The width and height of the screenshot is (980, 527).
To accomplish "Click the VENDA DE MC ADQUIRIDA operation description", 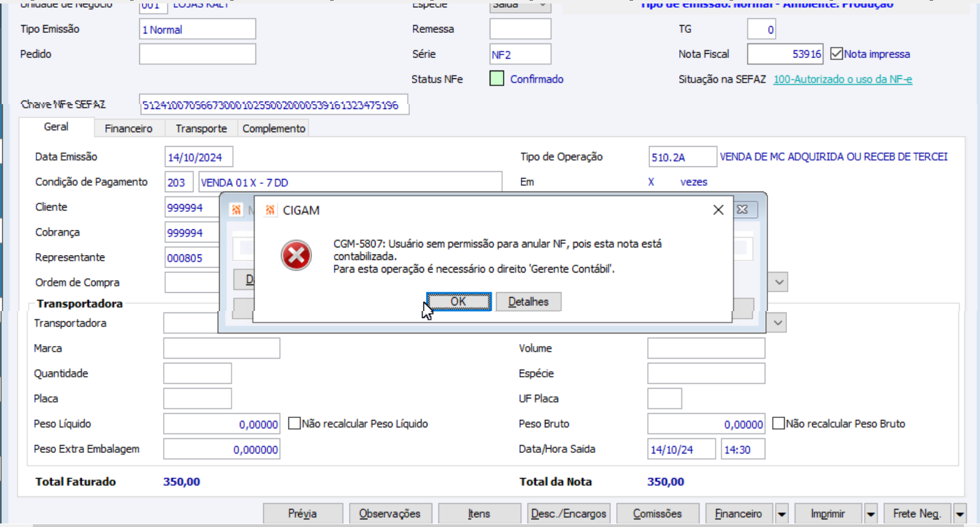I will [x=834, y=157].
